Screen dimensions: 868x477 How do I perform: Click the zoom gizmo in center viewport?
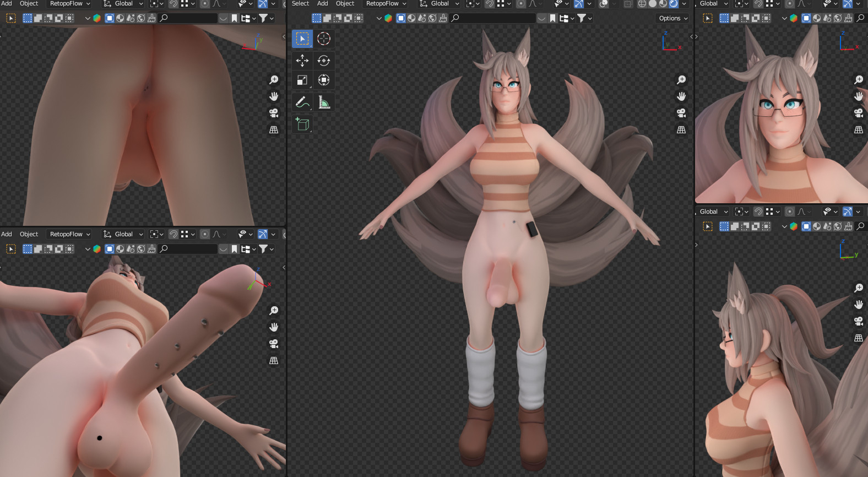click(x=681, y=80)
